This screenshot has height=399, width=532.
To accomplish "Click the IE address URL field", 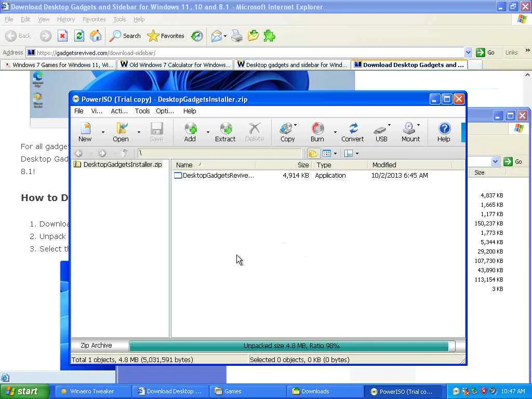I will click(245, 52).
